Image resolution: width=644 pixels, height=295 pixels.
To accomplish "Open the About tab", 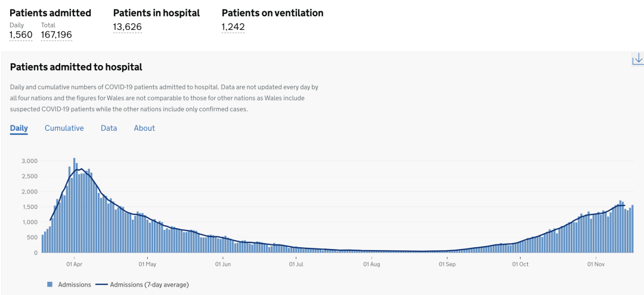I will pyautogui.click(x=144, y=128).
